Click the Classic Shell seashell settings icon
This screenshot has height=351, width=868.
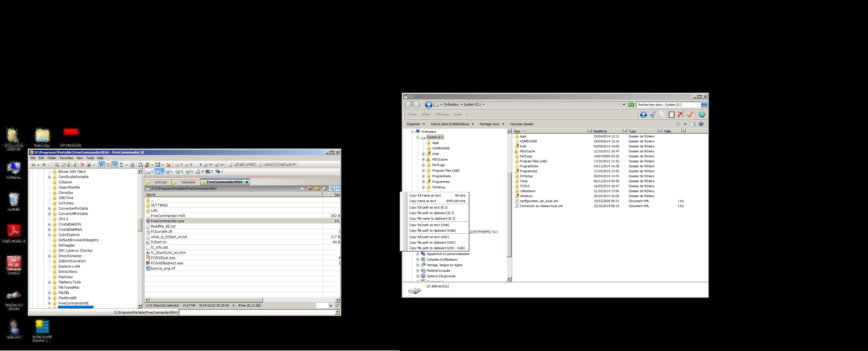pos(702,115)
